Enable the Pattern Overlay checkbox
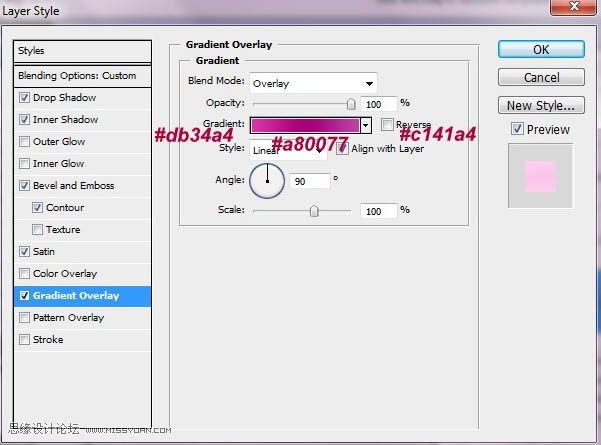Image resolution: width=601 pixels, height=445 pixels. [24, 317]
